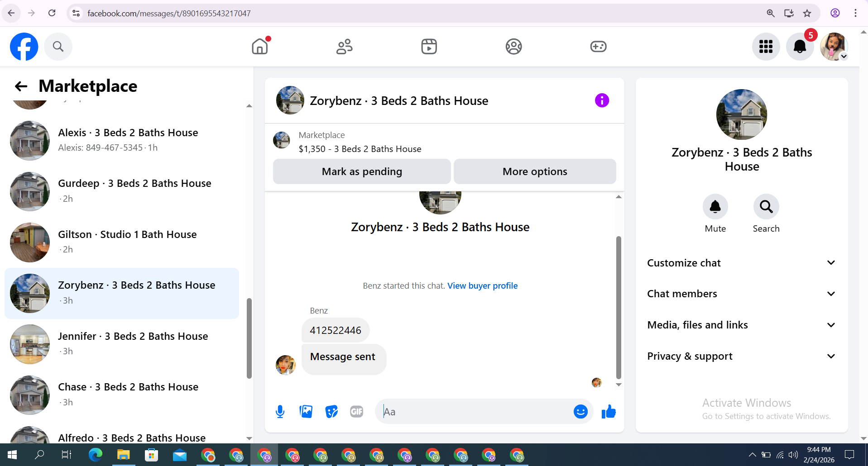Viewport: 868px width, 466px height.
Task: Mute this conversation bell icon
Action: tap(715, 207)
